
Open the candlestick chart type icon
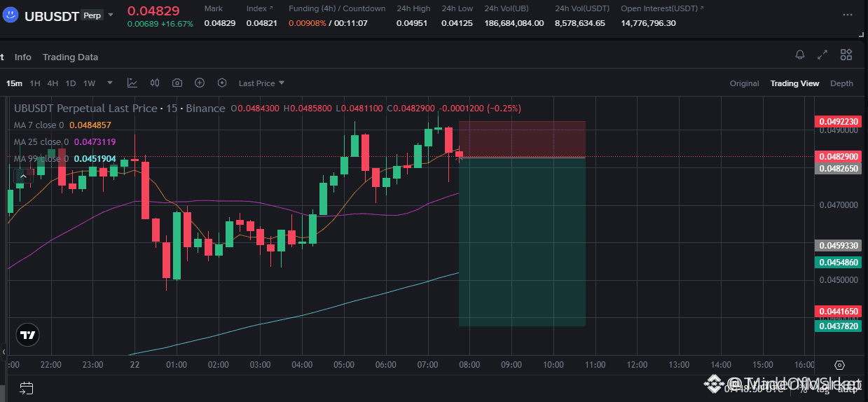[x=155, y=83]
